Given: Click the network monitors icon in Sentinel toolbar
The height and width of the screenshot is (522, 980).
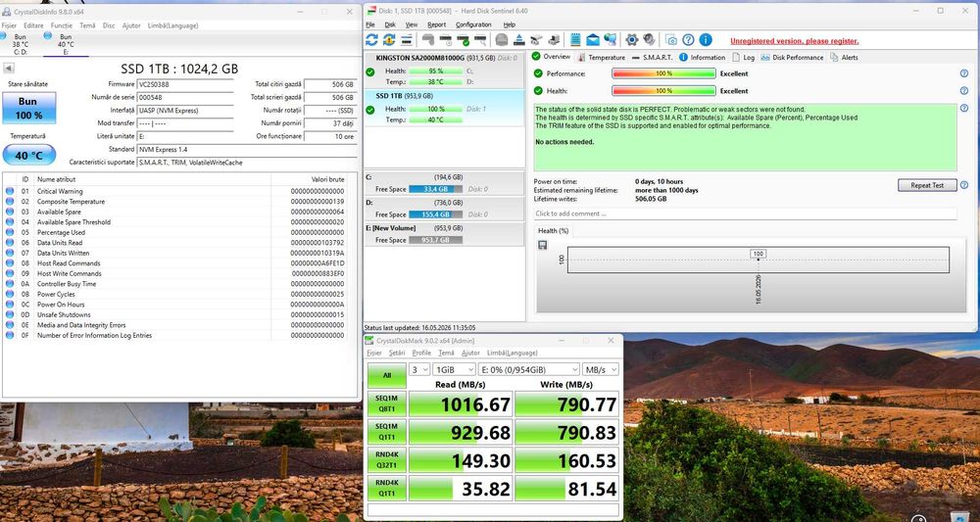Looking at the screenshot, I should click(610, 40).
